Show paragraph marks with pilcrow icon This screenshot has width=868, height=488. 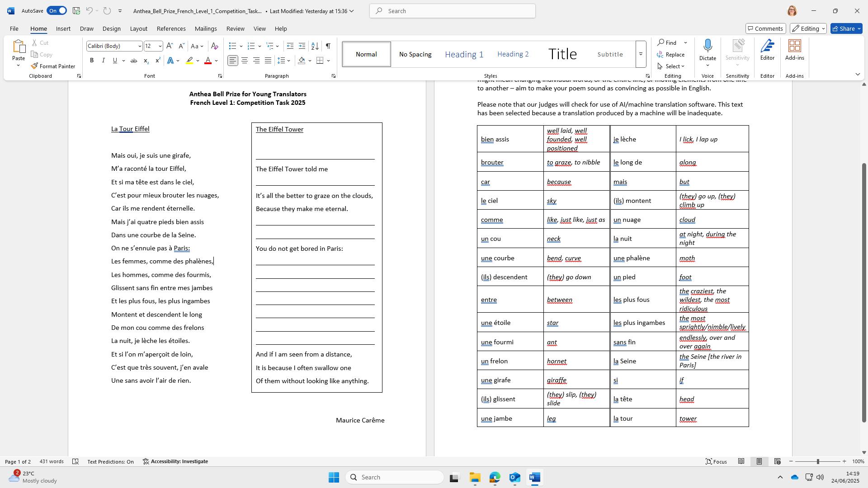pos(328,46)
